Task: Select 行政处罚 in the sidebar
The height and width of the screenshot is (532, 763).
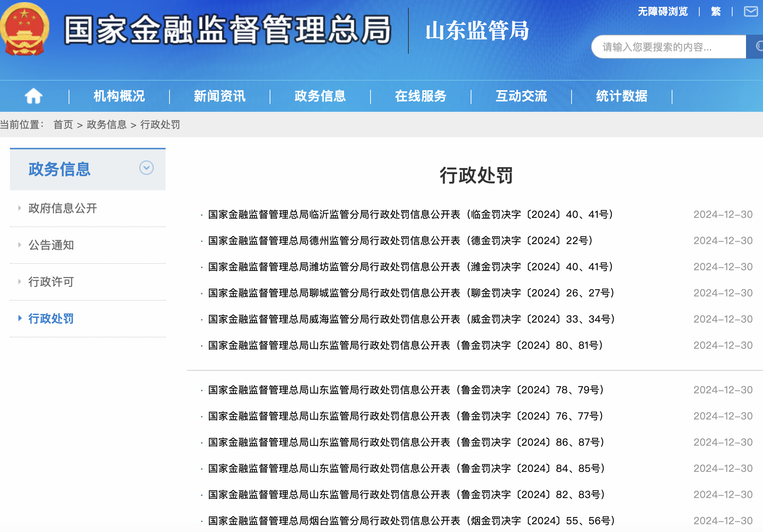Action: click(51, 319)
